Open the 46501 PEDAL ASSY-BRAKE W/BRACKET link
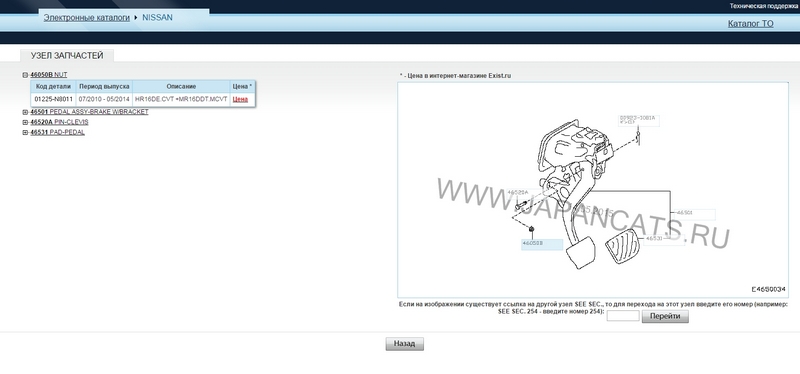Image resolution: width=800 pixels, height=374 pixels. coord(89,112)
